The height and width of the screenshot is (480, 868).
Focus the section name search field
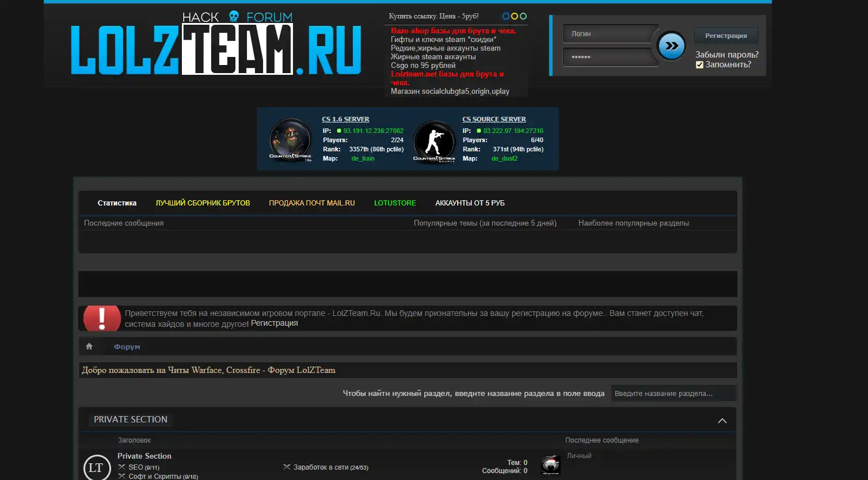pos(673,394)
